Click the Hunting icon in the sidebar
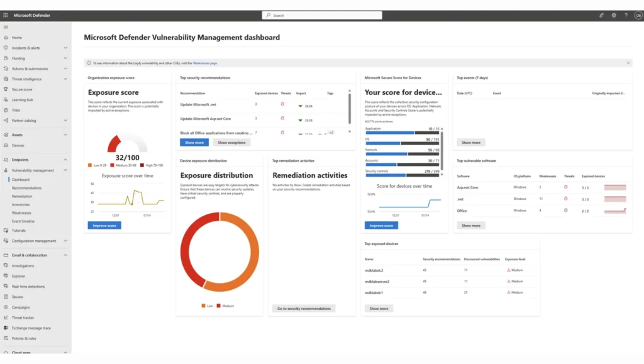Viewport: 644px width, 364px height. click(6, 58)
